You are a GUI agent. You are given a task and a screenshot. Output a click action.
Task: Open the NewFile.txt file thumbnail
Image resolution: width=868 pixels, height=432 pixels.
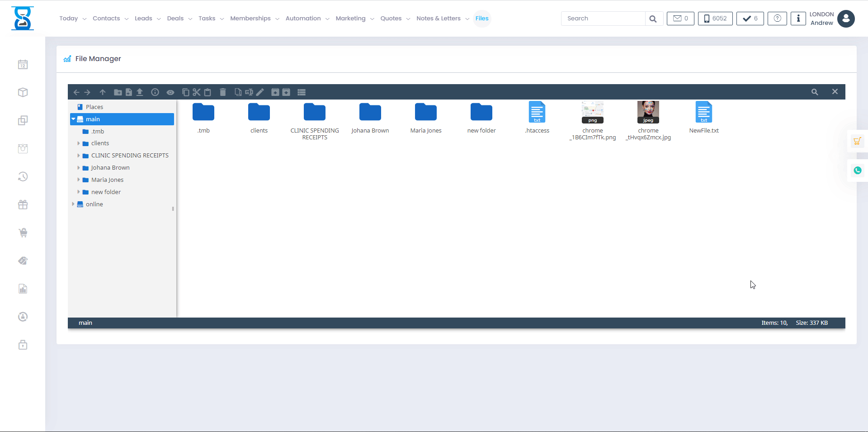704,112
